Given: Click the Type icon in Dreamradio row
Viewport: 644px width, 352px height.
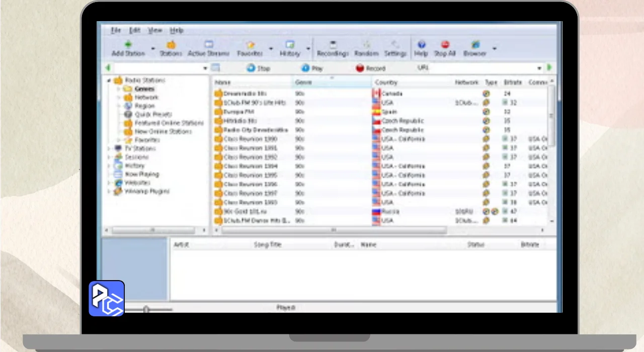Looking at the screenshot, I should point(486,94).
